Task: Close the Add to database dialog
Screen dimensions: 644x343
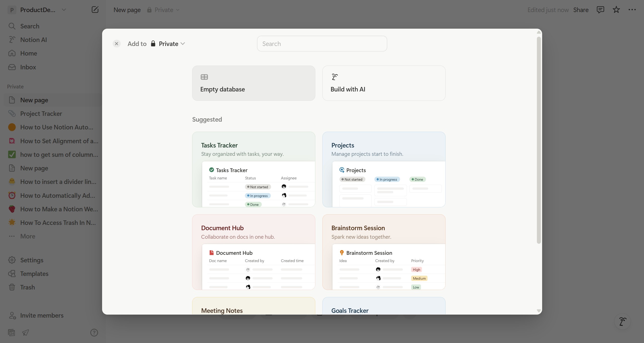Action: 116,44
